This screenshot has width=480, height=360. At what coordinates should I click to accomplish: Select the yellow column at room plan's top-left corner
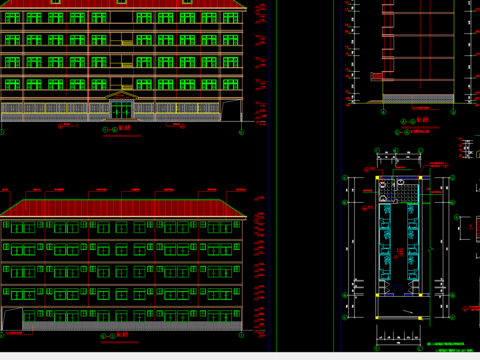pyautogui.click(x=377, y=178)
